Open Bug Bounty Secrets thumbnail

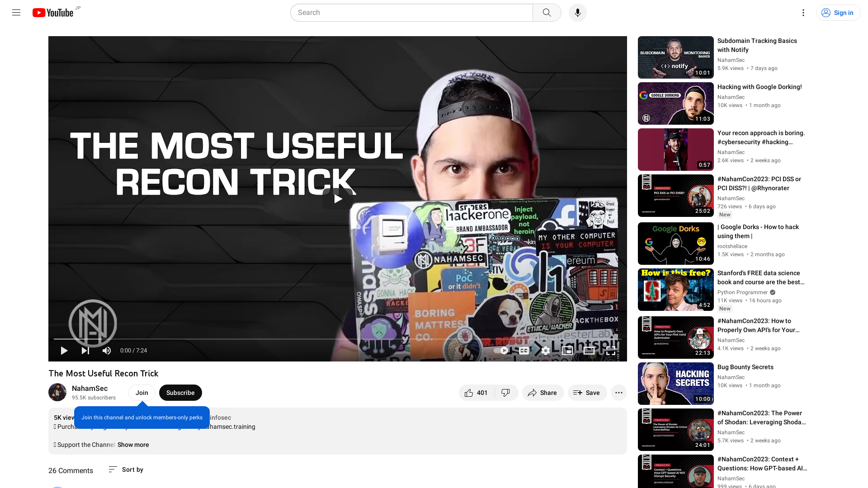pyautogui.click(x=675, y=384)
